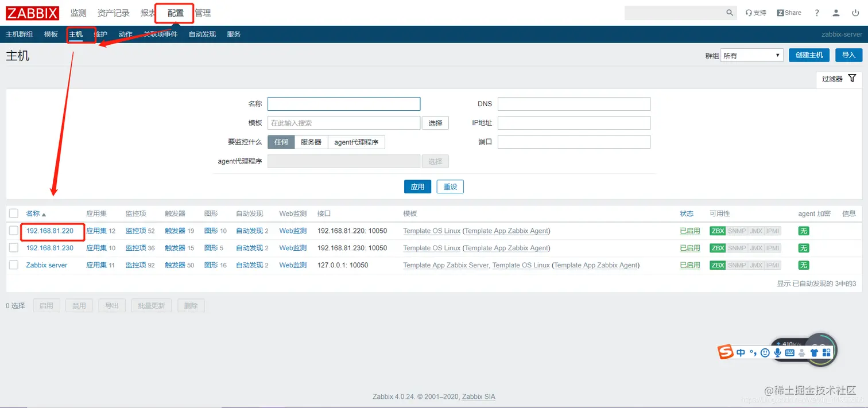Click the 端口 filter input field
Screen dimensions: 868x408
click(x=574, y=142)
